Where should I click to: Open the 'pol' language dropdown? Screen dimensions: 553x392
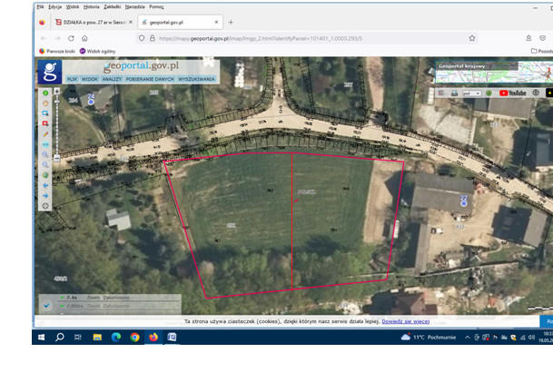click(x=473, y=93)
